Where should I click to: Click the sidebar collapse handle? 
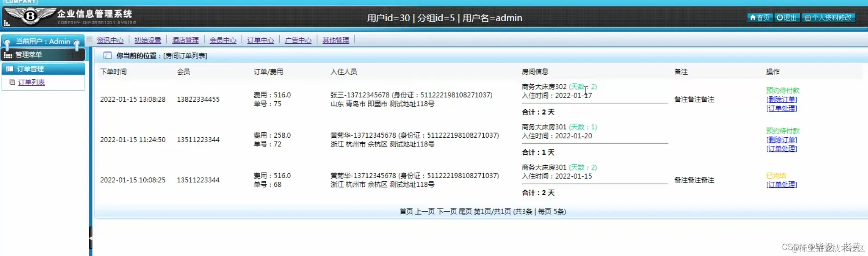tap(91, 238)
